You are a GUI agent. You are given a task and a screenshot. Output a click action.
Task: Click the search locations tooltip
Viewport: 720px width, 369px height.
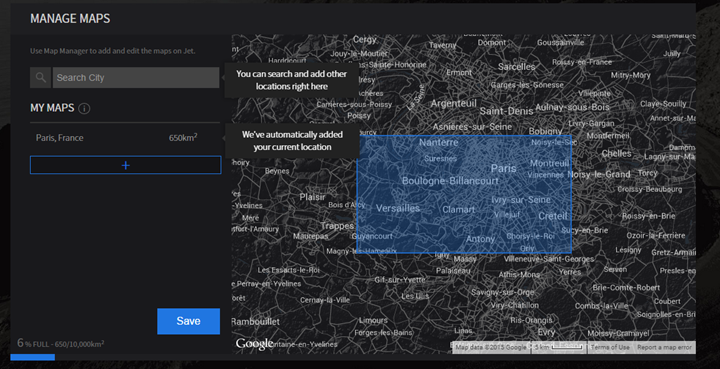291,80
